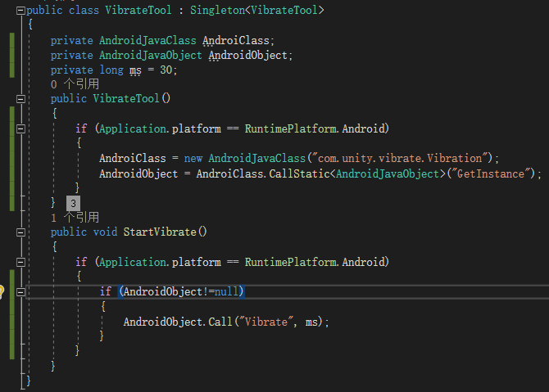Click Application in constructor if condition

coord(133,128)
